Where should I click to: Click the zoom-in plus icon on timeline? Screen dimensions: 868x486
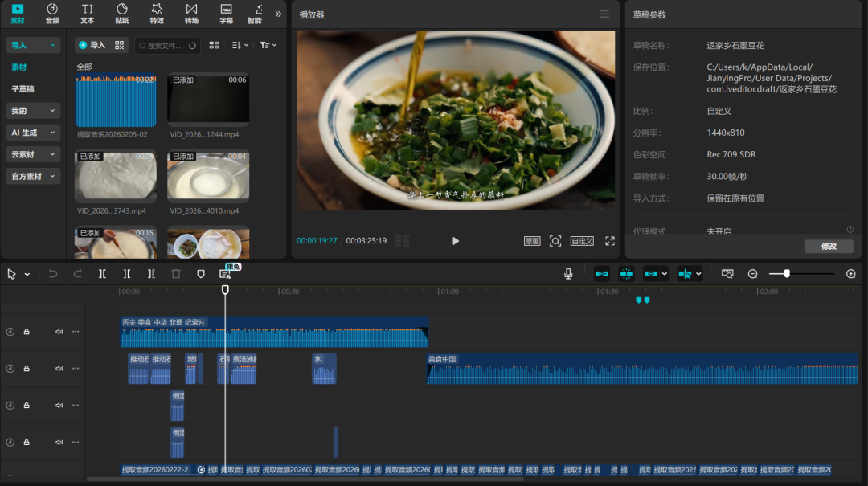(x=851, y=274)
